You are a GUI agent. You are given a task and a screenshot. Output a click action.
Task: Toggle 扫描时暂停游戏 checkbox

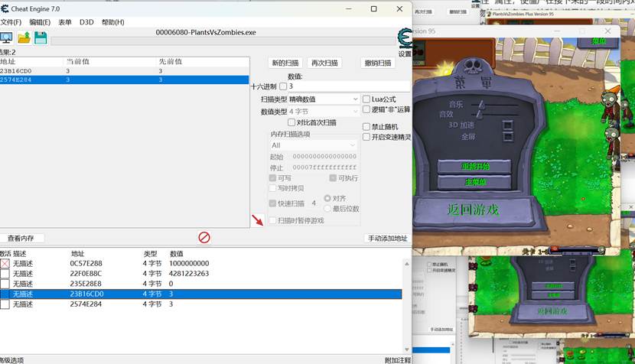tap(272, 220)
